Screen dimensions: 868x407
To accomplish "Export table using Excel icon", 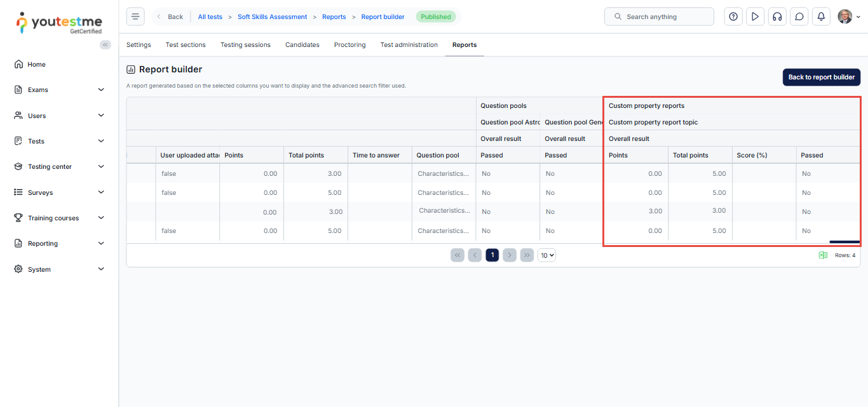I will (x=823, y=255).
